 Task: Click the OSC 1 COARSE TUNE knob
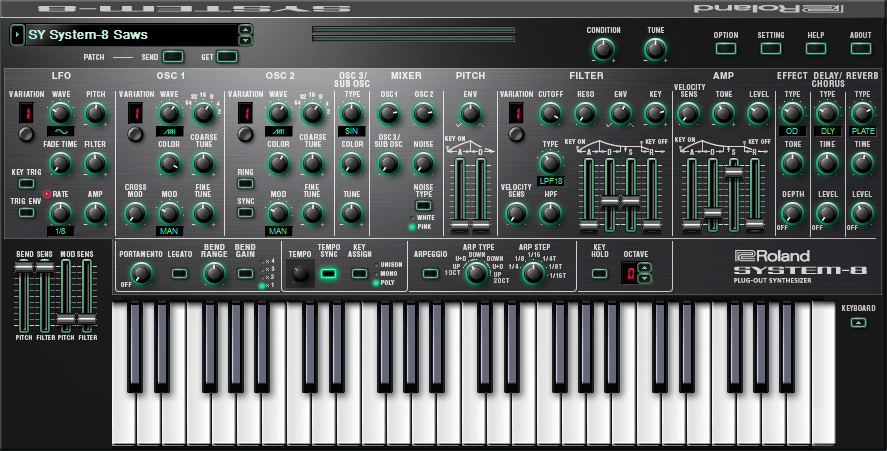(x=204, y=164)
